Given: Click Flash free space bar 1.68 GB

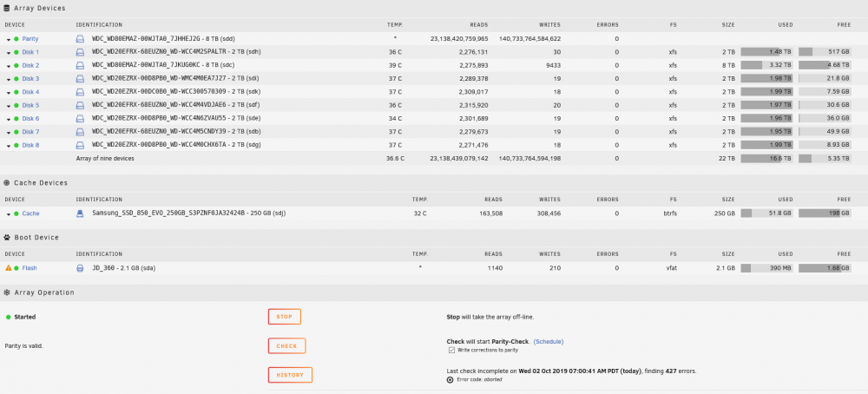Looking at the screenshot, I should tap(825, 268).
